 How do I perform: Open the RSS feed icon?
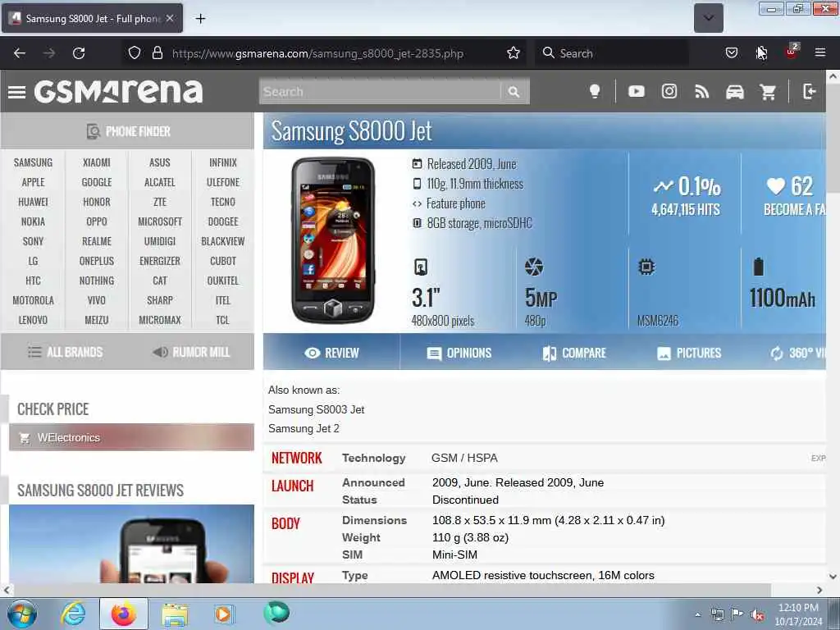click(702, 92)
